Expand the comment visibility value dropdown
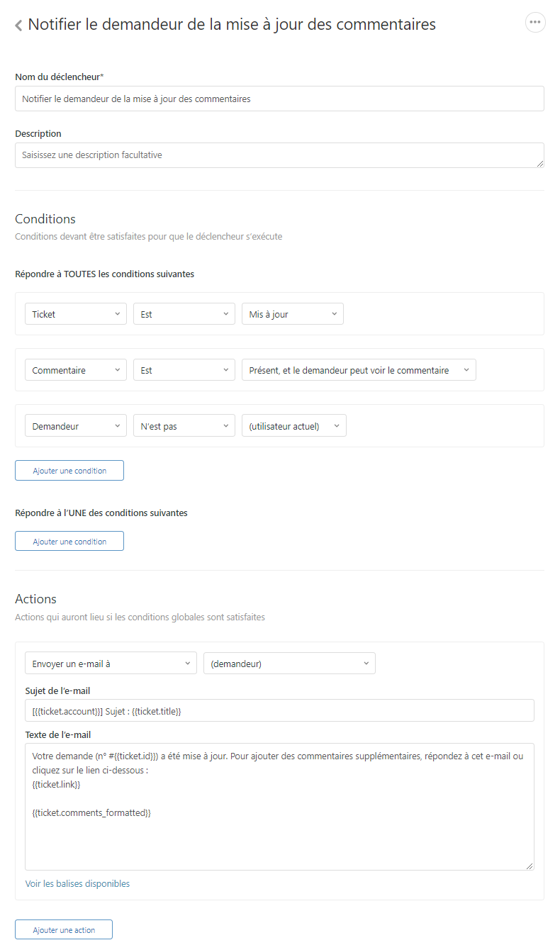The height and width of the screenshot is (945, 560). (x=359, y=370)
